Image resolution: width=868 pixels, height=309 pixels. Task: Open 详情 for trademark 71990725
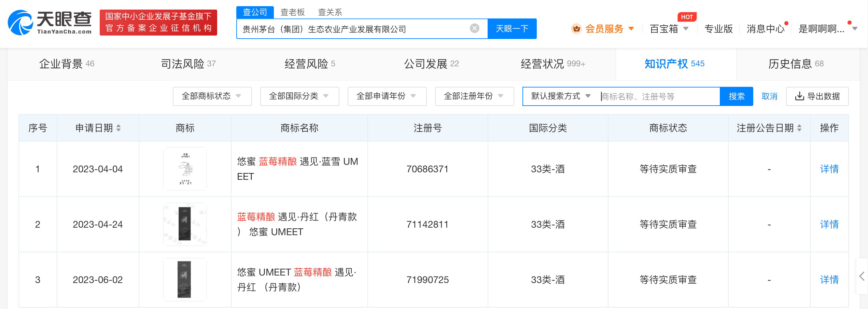[x=829, y=280]
